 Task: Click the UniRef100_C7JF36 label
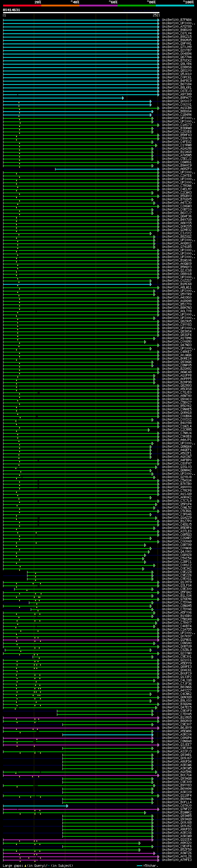click(177, 684)
